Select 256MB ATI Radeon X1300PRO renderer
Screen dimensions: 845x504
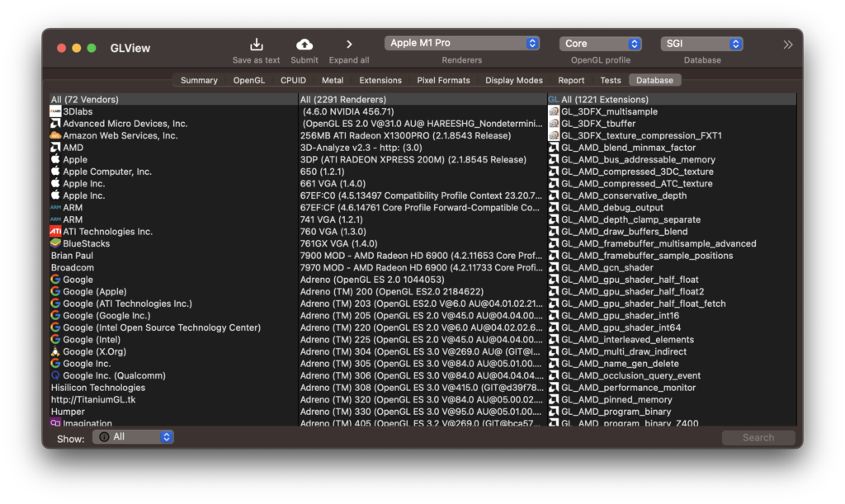tap(422, 135)
